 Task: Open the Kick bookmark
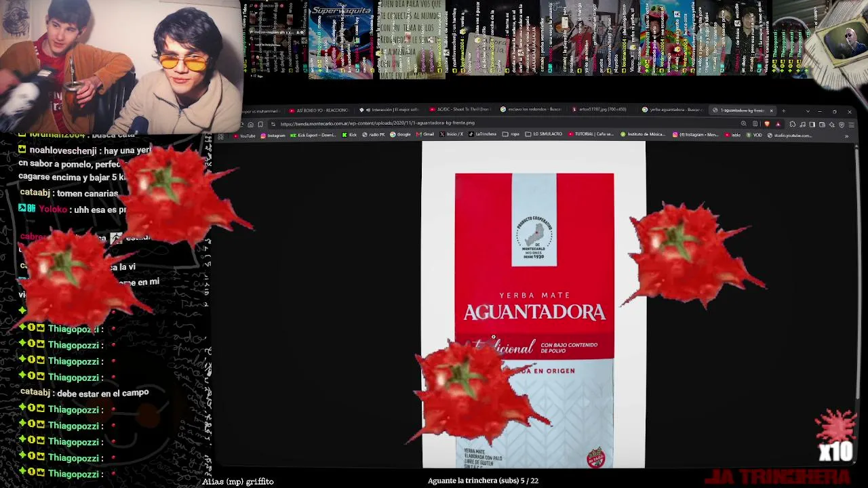(x=350, y=136)
